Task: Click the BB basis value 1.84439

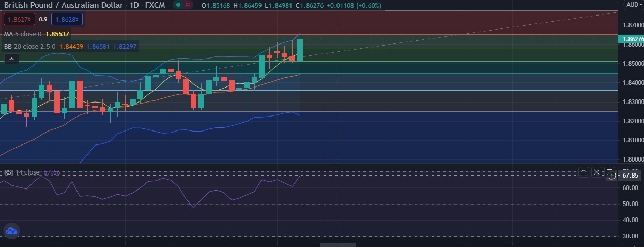Action: (70, 46)
